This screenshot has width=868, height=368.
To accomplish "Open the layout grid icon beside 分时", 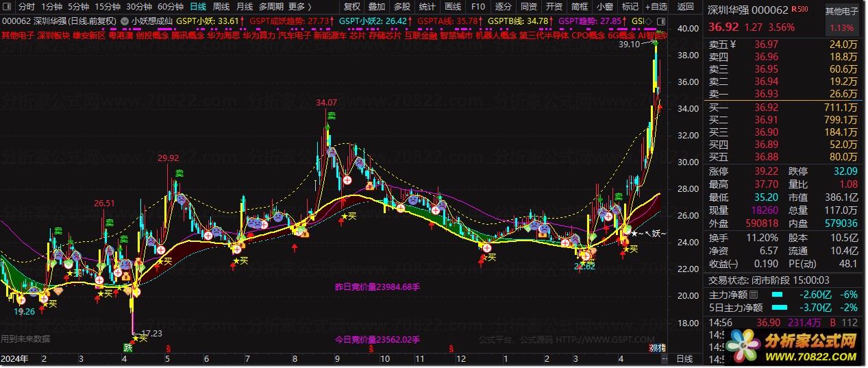I will click(7, 7).
